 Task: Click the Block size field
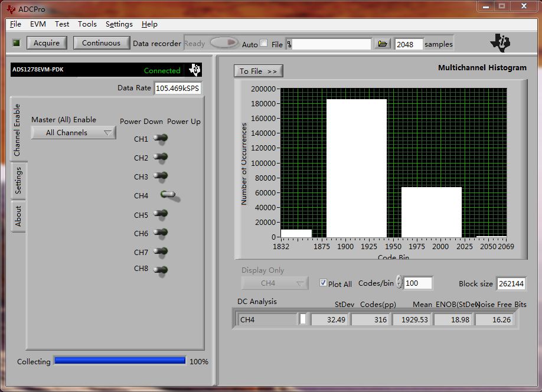coord(511,284)
